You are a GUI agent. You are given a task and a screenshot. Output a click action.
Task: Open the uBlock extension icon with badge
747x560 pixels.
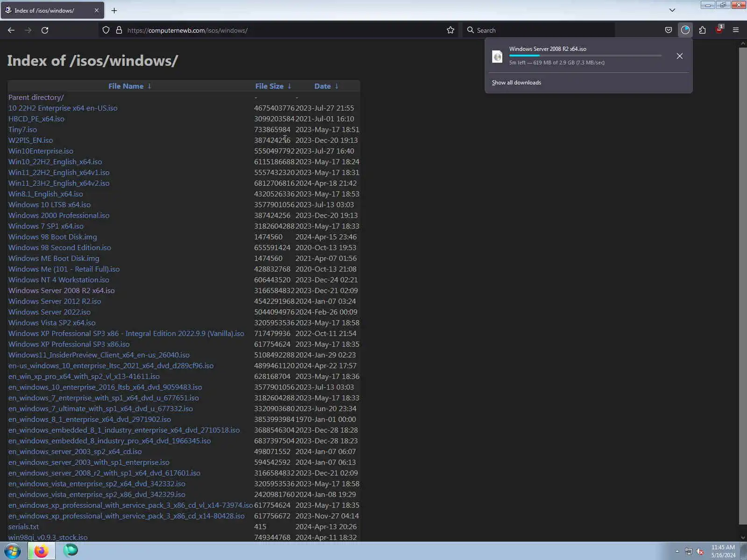(x=719, y=29)
